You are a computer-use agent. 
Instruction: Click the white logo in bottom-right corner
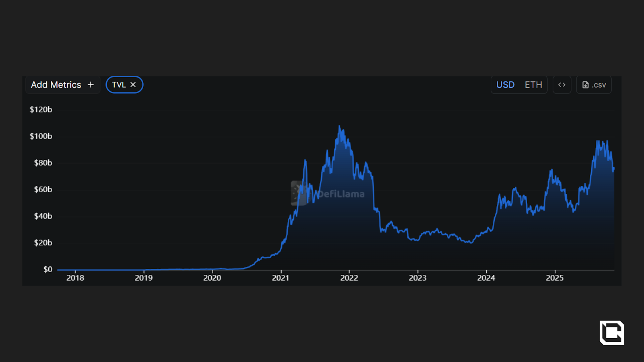click(611, 333)
